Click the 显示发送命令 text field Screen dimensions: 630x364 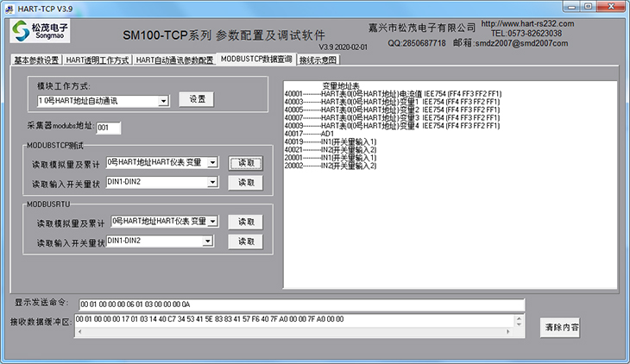coord(300,304)
